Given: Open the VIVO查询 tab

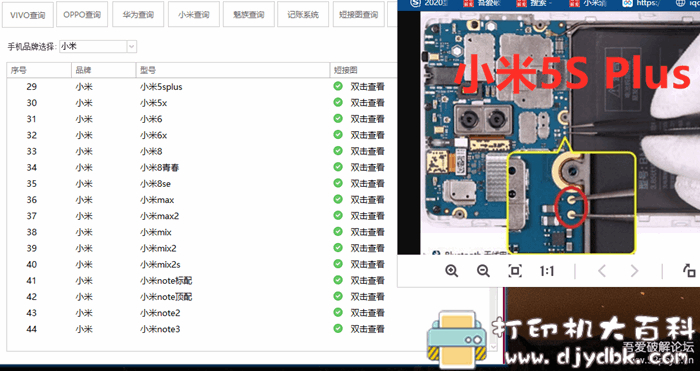Looking at the screenshot, I should click(x=28, y=15).
